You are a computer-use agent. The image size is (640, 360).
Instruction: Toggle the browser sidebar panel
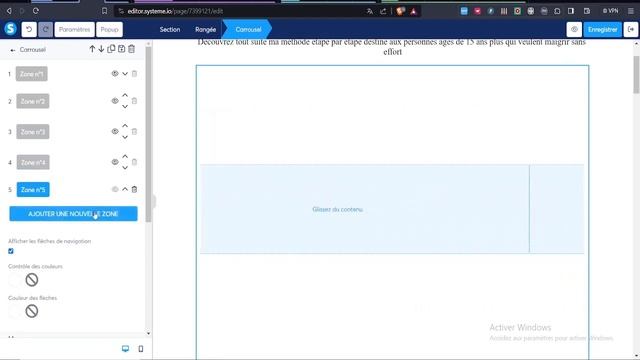[x=571, y=11]
